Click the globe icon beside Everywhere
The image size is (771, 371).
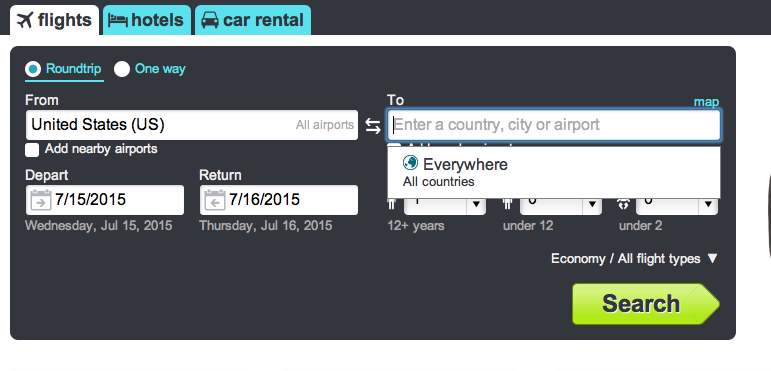point(410,163)
